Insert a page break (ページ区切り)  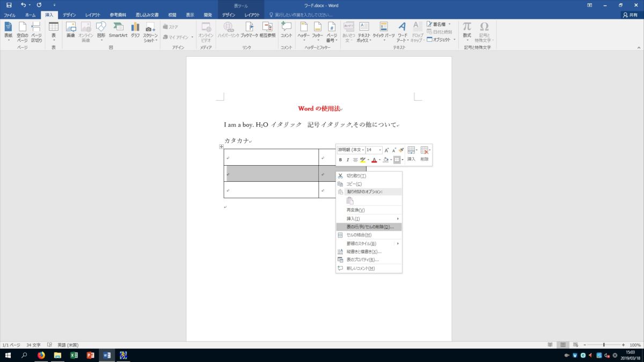36,31
